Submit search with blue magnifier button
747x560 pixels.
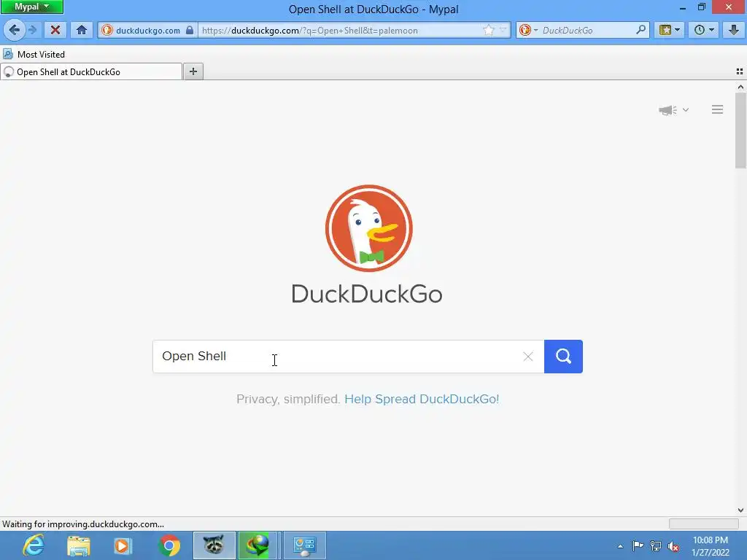click(563, 356)
